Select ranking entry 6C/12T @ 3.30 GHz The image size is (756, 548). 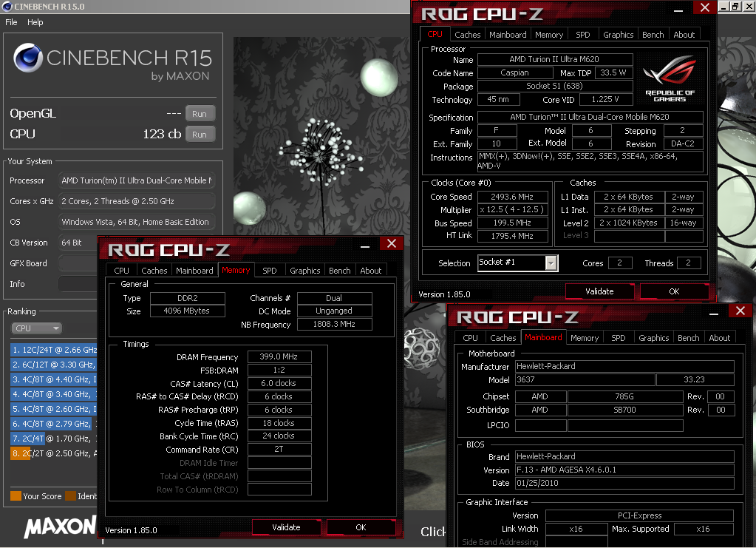tap(54, 365)
